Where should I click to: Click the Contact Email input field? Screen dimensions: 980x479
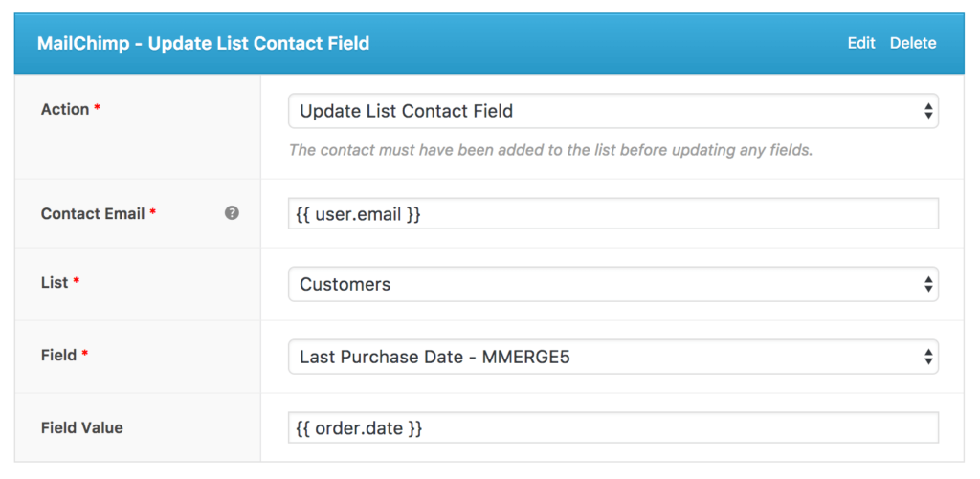coord(670,214)
